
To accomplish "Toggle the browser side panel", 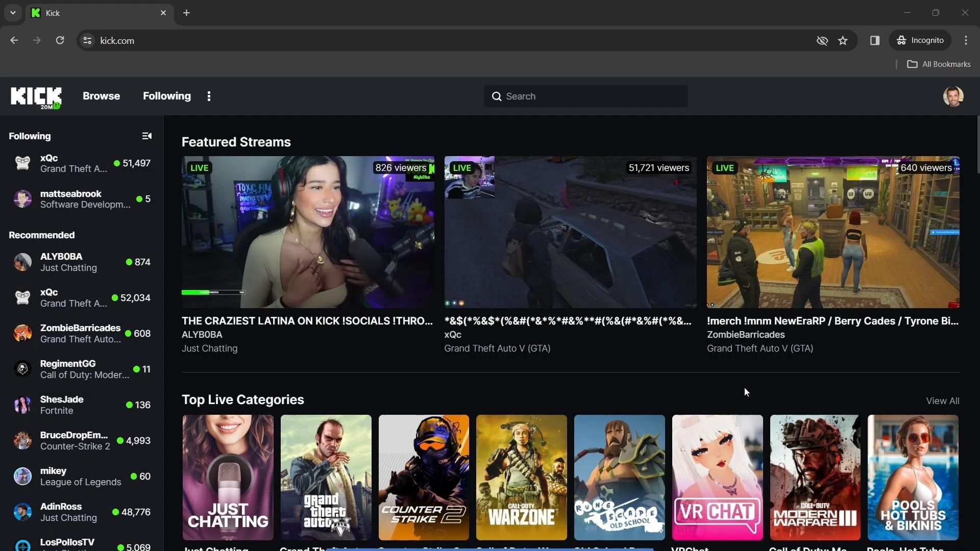I will [x=874, y=41].
